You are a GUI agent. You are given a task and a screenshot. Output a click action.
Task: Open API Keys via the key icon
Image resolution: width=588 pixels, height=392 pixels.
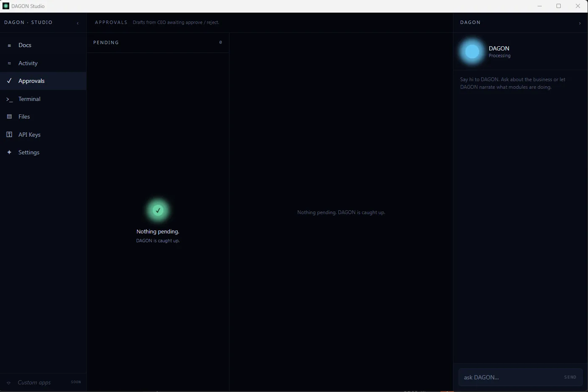[9, 135]
